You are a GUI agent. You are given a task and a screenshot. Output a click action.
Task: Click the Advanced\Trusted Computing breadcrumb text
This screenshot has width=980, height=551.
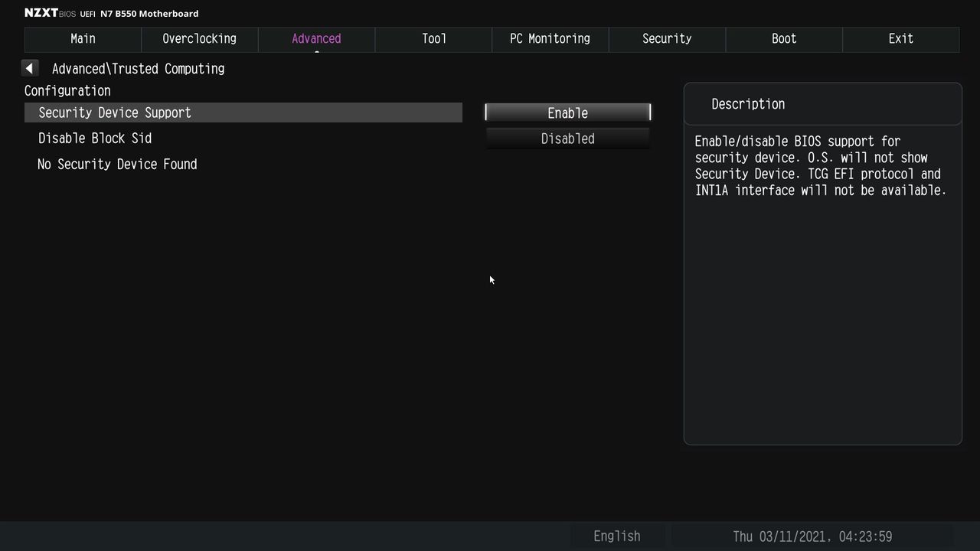tap(138, 69)
